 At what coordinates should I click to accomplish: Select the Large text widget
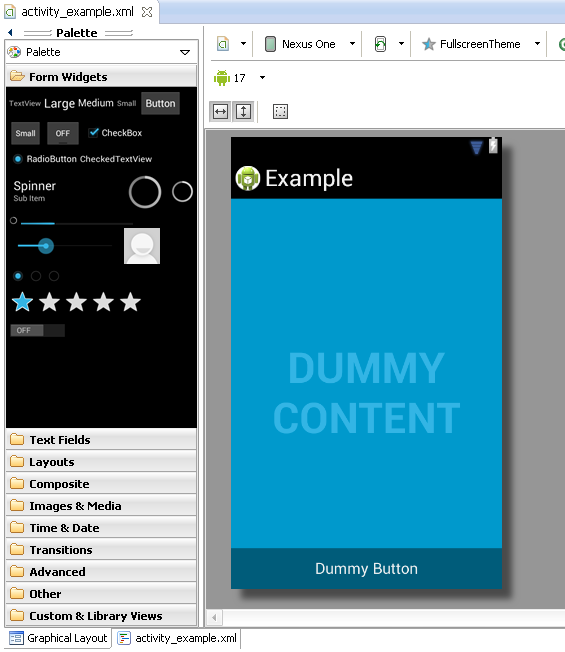(59, 103)
